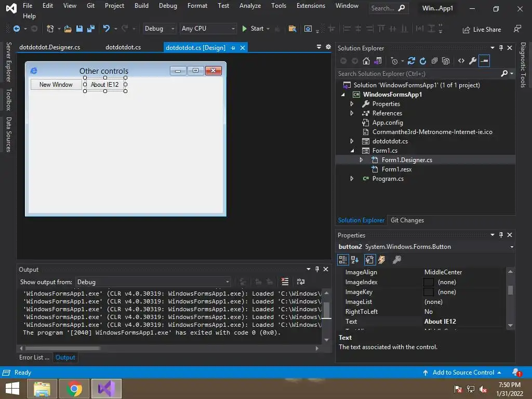
Task: Show the Properties page icon in the Properties panel
Action: (x=369, y=260)
